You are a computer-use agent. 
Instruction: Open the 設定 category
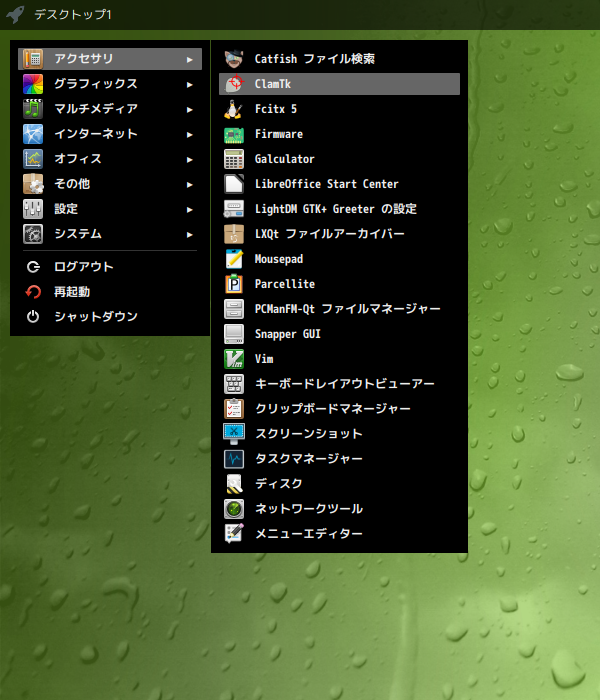110,209
